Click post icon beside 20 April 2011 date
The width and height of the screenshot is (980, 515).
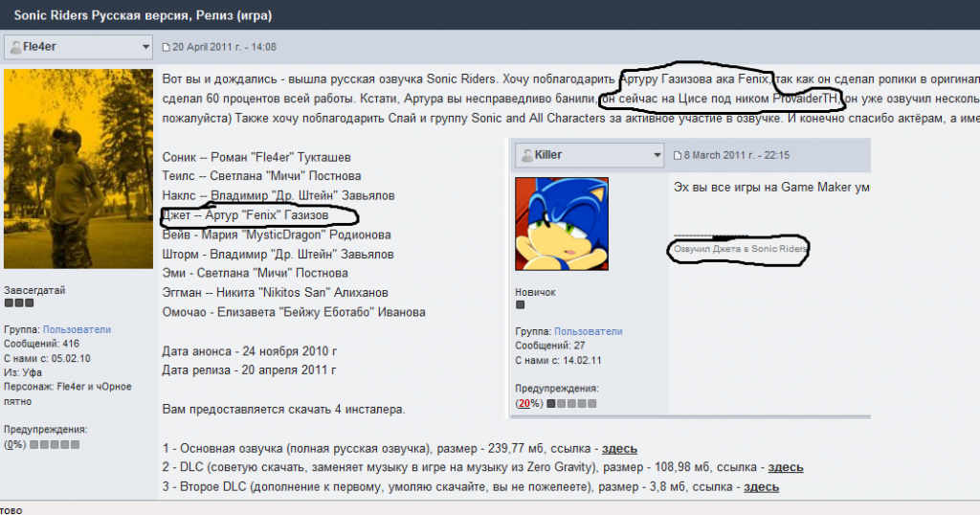click(x=166, y=47)
